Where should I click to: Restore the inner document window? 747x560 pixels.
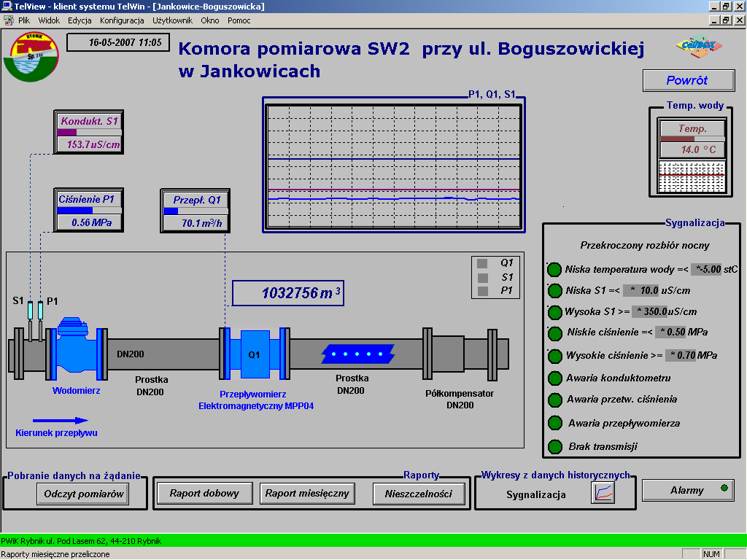[x=726, y=20]
